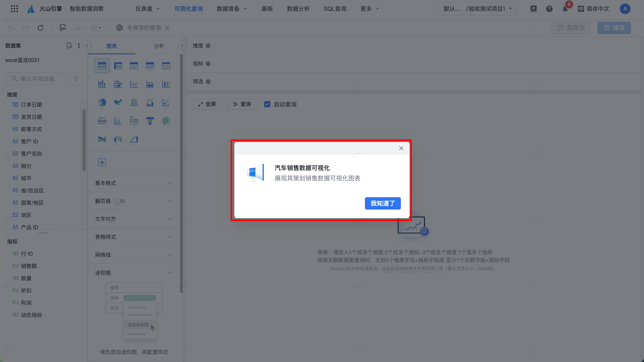
Task: Select the line chart icon
Action: pyautogui.click(x=134, y=84)
